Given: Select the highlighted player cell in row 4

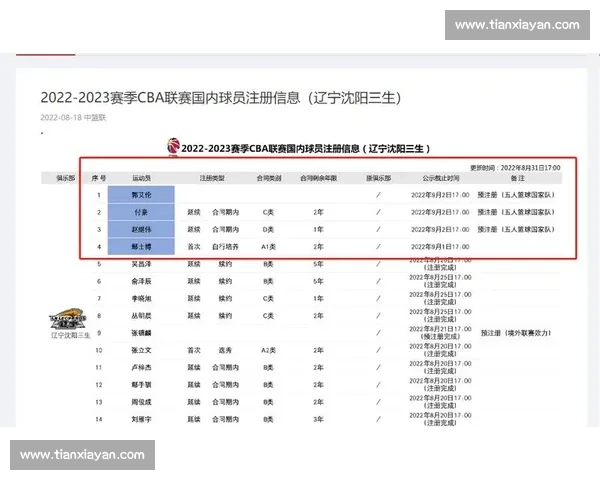Looking at the screenshot, I should (x=141, y=246).
